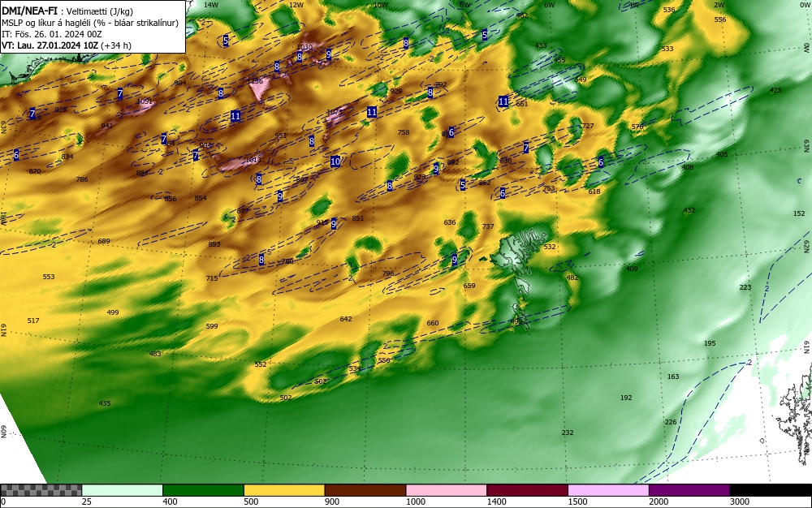812x508 pixels.
Task: Select the map value 405
Action: click(721, 154)
